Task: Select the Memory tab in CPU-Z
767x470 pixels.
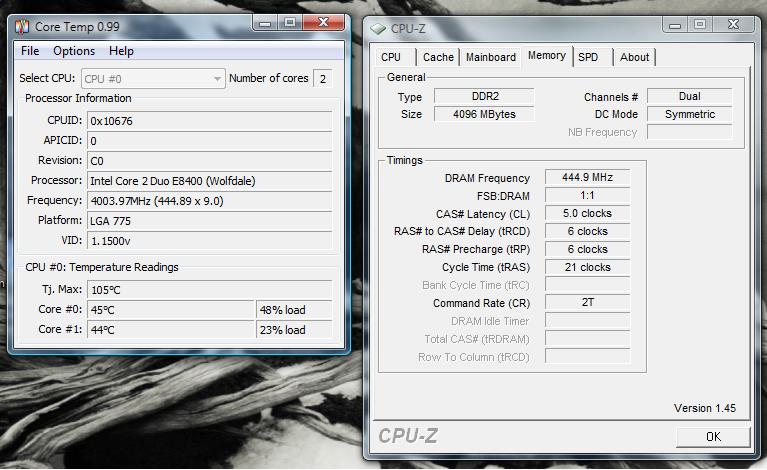Action: tap(547, 56)
